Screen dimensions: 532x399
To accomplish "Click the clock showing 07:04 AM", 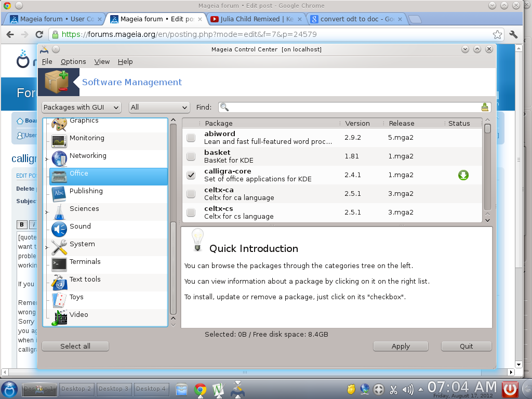I will 462,388.
